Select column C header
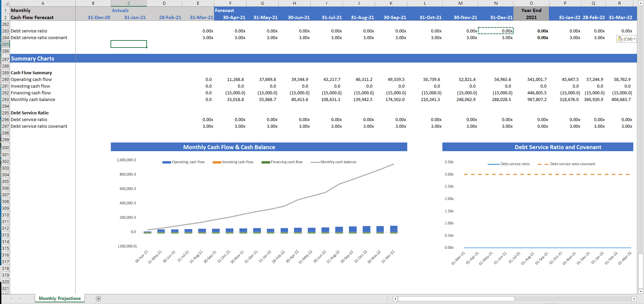644x304 pixels. (x=129, y=3)
